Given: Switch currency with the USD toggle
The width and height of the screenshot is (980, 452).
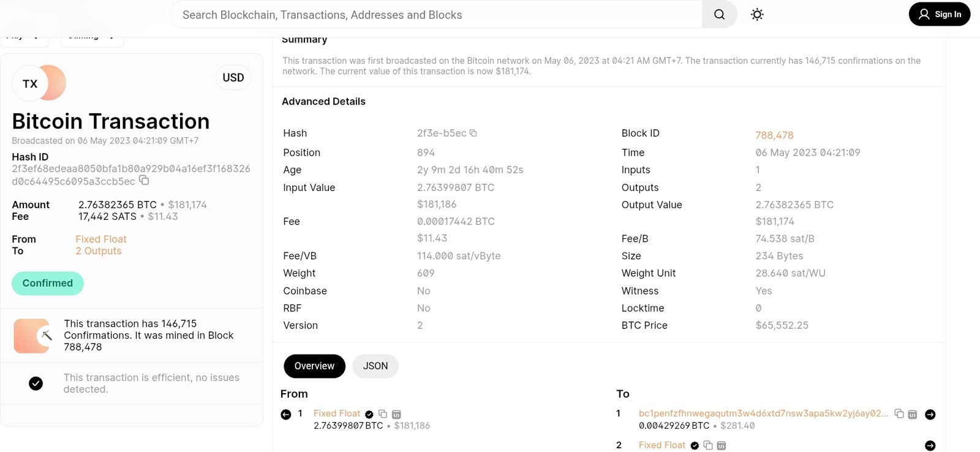Looking at the screenshot, I should (233, 78).
